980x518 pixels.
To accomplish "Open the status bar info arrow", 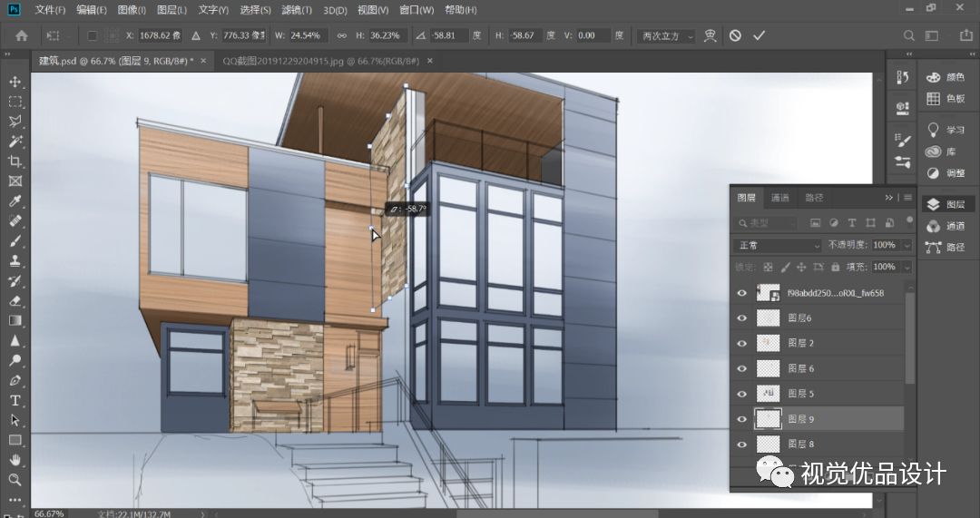I will (202, 513).
